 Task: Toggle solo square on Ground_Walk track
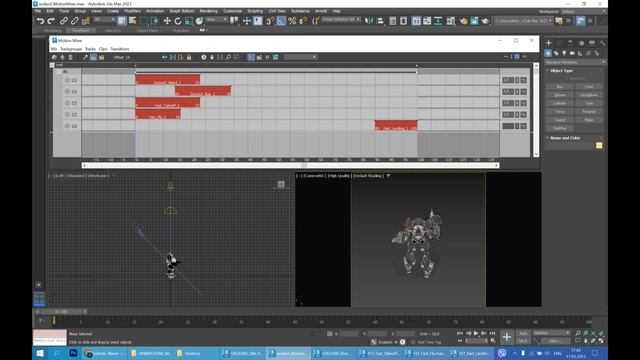coord(74,80)
